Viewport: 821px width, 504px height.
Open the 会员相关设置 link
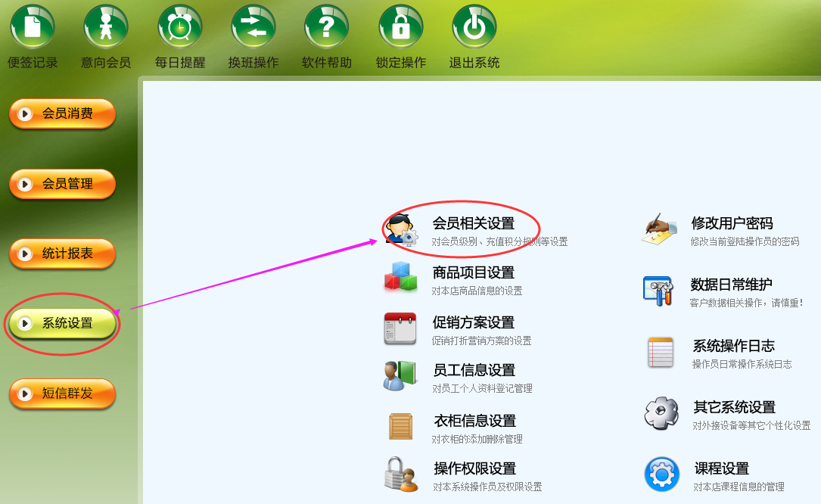[474, 224]
